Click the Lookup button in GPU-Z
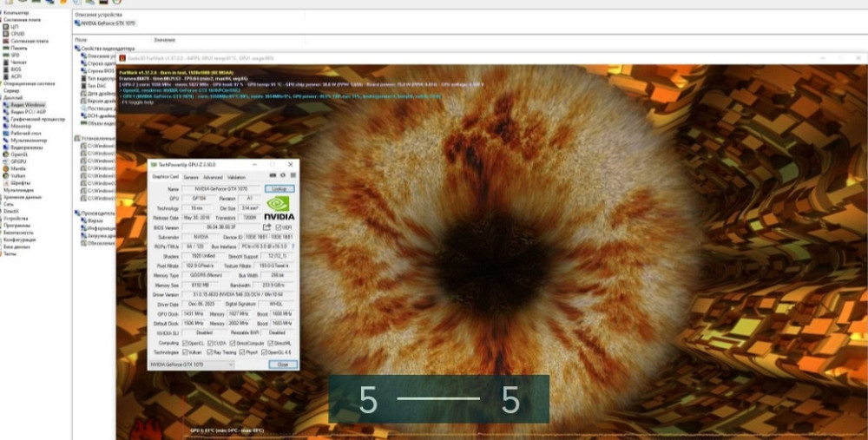 279,188
